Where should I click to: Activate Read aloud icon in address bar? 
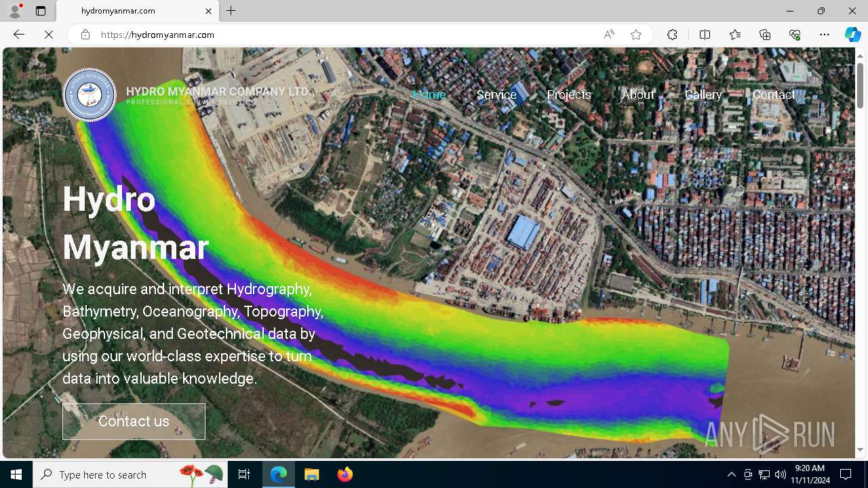pos(609,35)
